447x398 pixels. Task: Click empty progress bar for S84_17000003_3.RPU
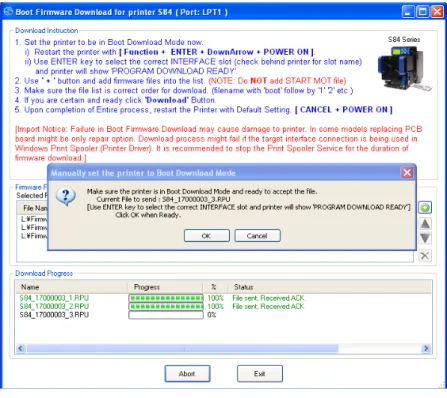click(166, 315)
